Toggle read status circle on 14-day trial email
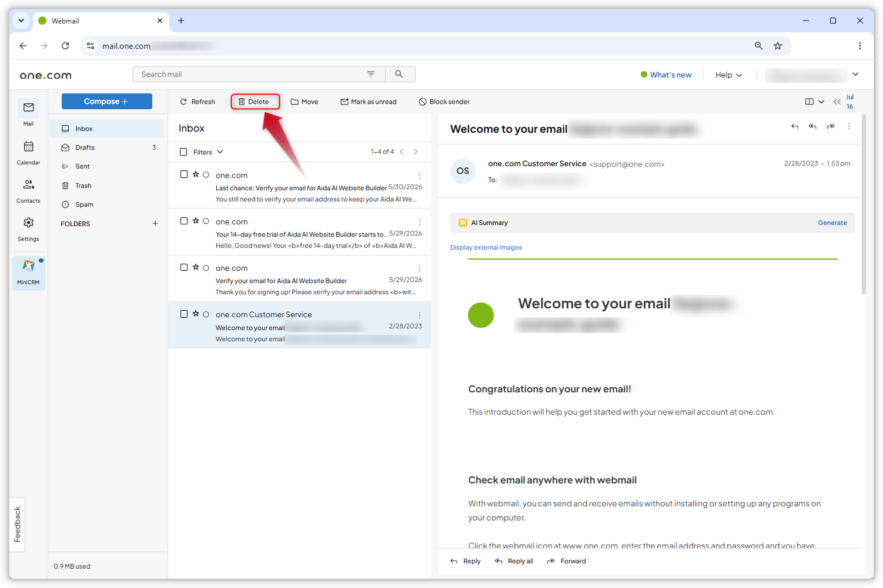 (x=206, y=221)
